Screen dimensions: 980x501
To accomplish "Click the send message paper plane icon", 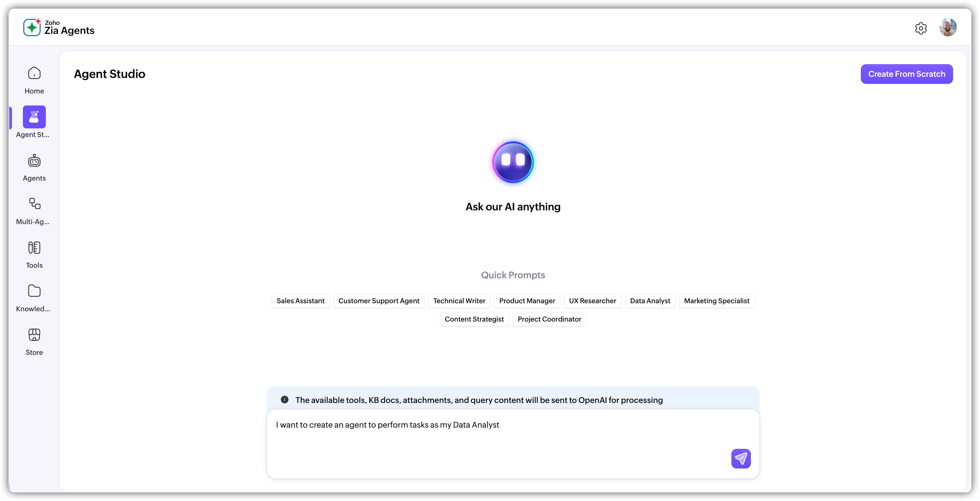I will [740, 458].
